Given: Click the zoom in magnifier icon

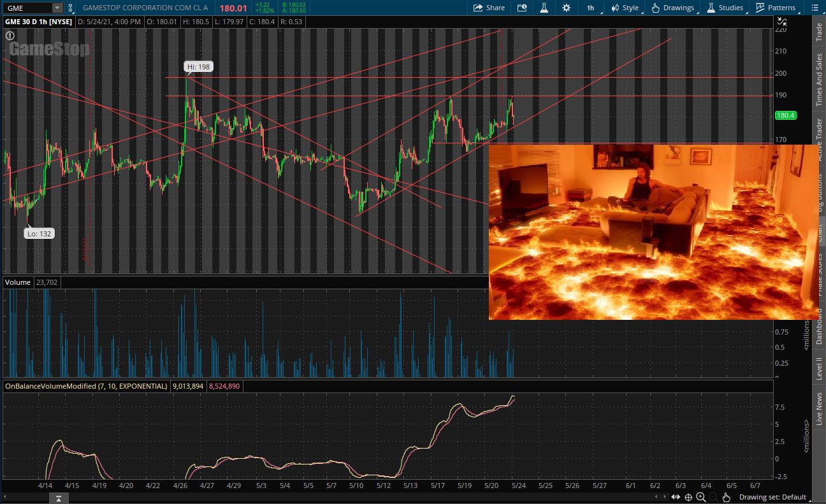Looking at the screenshot, I should point(700,497).
